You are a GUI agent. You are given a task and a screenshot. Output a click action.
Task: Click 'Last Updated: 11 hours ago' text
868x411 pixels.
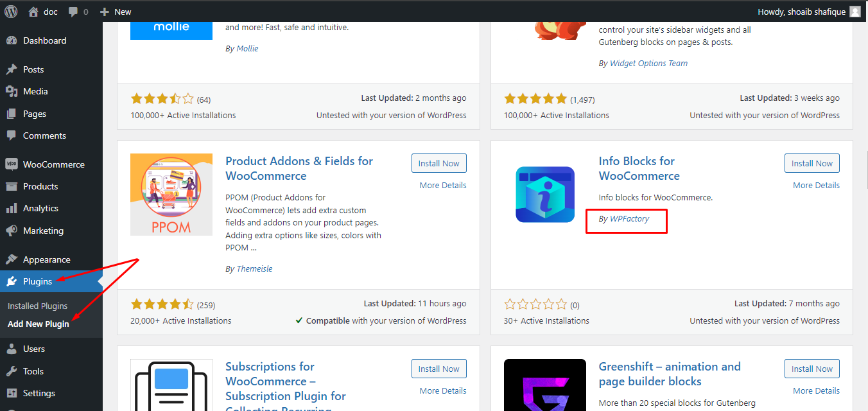[x=415, y=303]
